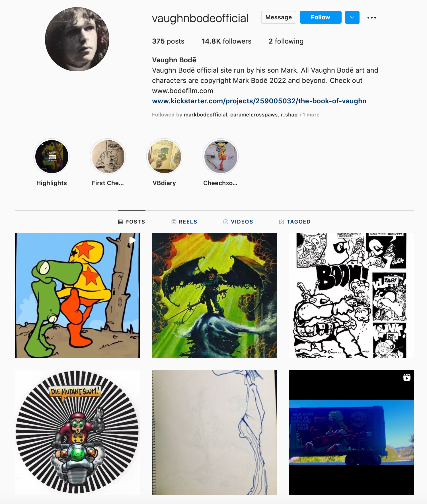The width and height of the screenshot is (427, 504).
Task: Open the reel with blue train car
Action: coord(351,432)
